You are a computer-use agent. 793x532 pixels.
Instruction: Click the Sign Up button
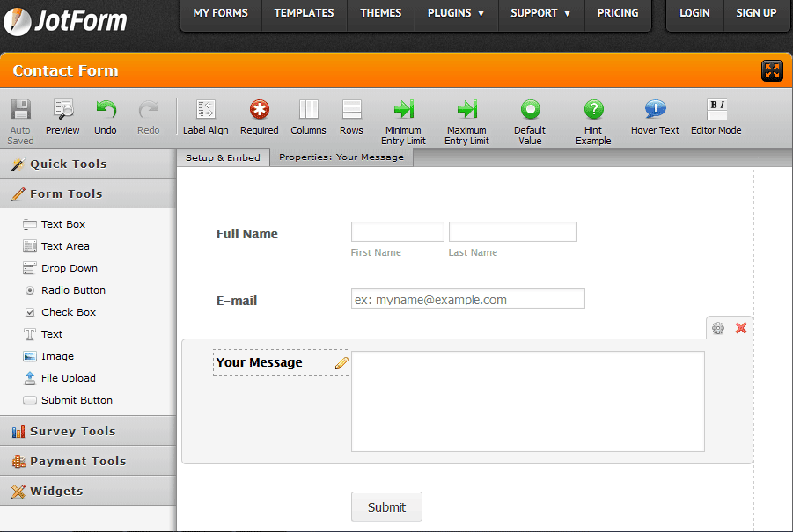coord(756,14)
